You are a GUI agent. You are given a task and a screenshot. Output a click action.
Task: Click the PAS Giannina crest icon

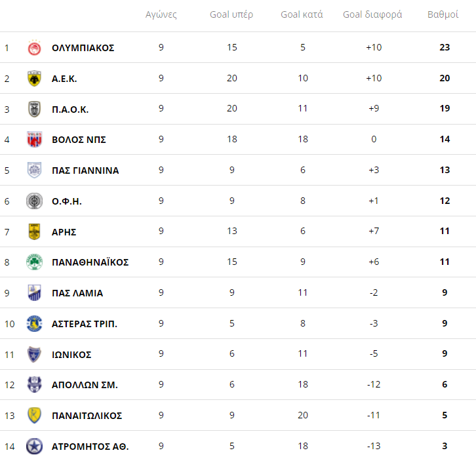click(x=34, y=170)
